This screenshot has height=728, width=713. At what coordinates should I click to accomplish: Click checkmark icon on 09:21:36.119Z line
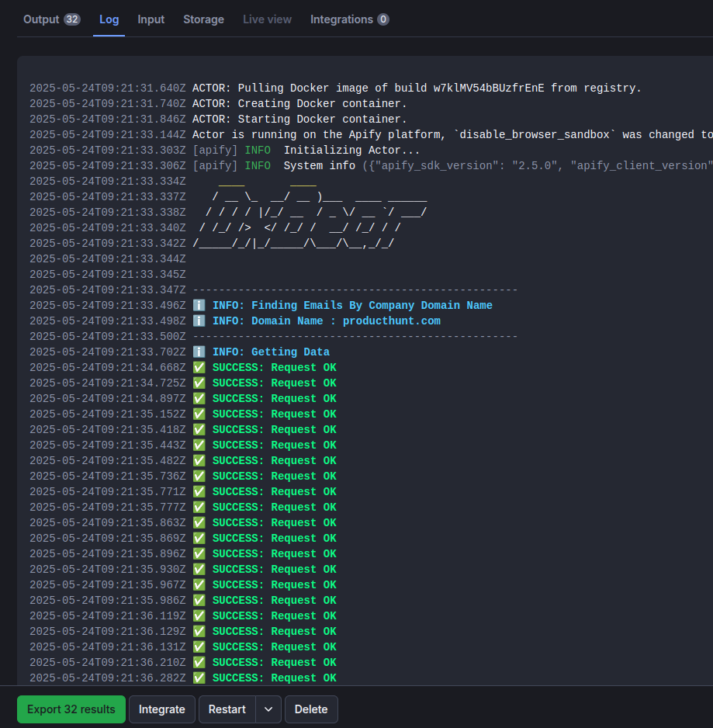point(199,615)
